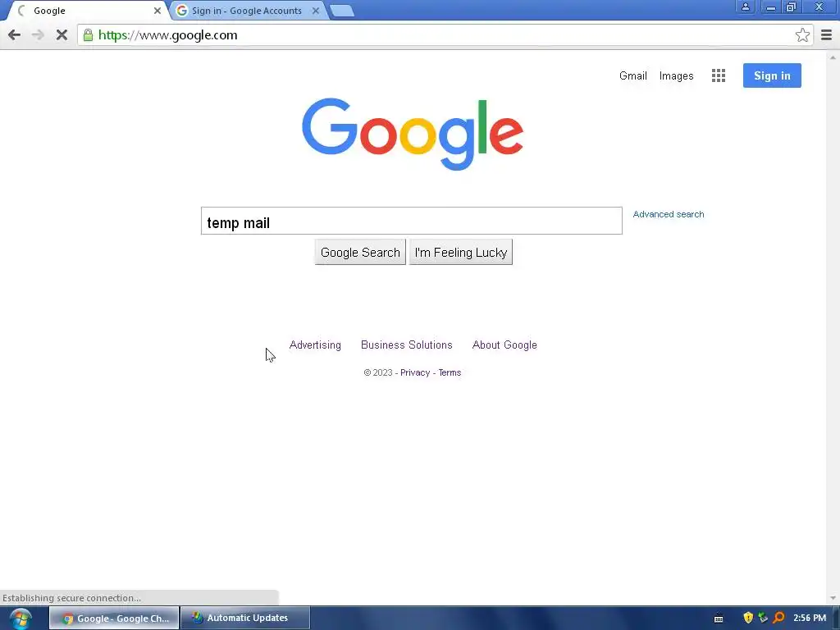Viewport: 840px width, 630px height.
Task: Open the Business Solutions link
Action: tap(407, 345)
